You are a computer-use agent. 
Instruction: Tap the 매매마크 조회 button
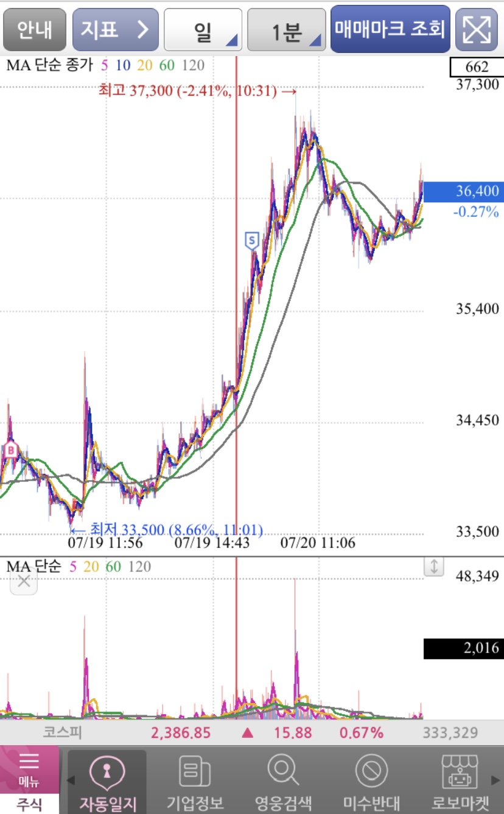coord(390,29)
